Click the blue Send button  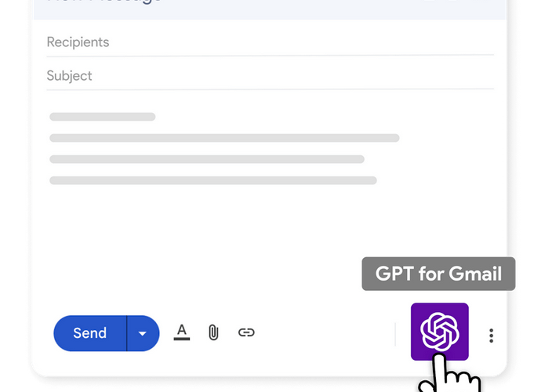tap(90, 333)
